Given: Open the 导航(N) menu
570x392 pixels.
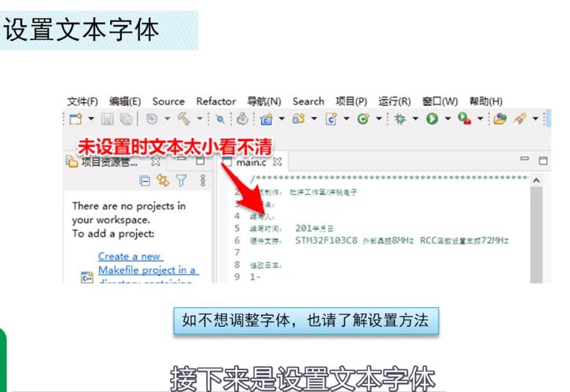Looking at the screenshot, I should (264, 101).
